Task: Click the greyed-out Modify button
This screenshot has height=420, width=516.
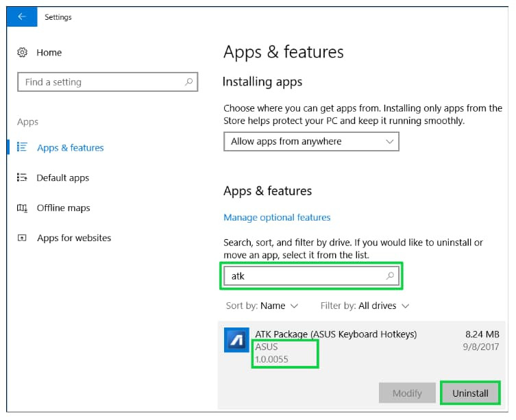Action: click(407, 393)
